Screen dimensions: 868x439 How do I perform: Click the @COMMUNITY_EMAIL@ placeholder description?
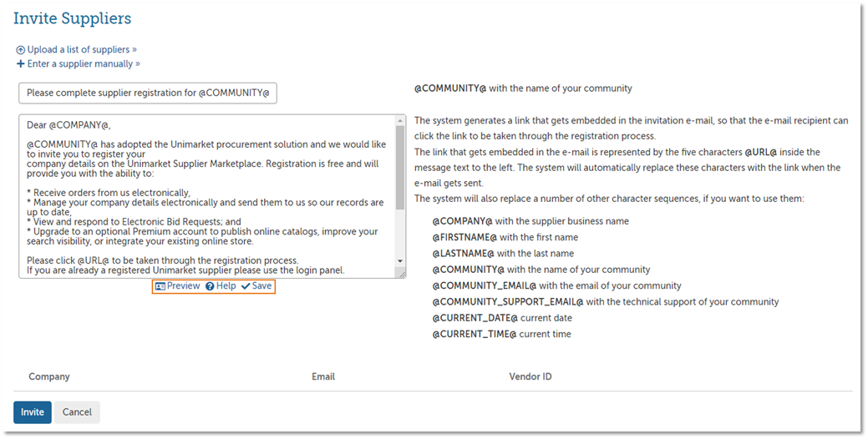pos(556,285)
